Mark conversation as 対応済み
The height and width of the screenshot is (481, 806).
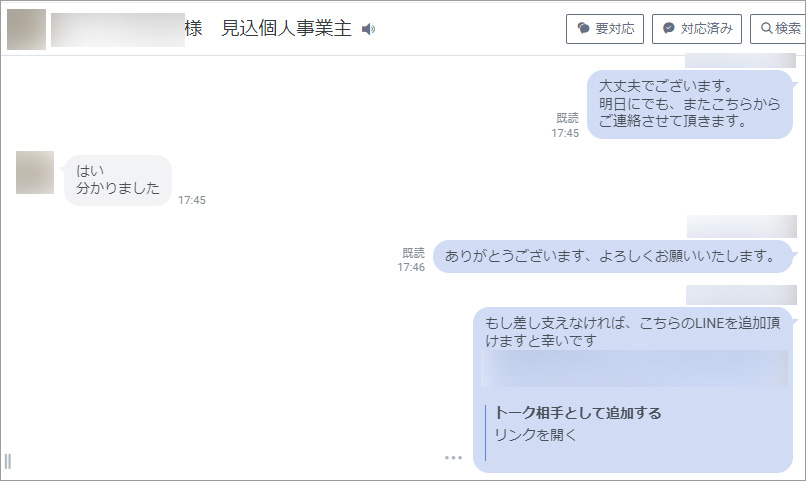(696, 29)
